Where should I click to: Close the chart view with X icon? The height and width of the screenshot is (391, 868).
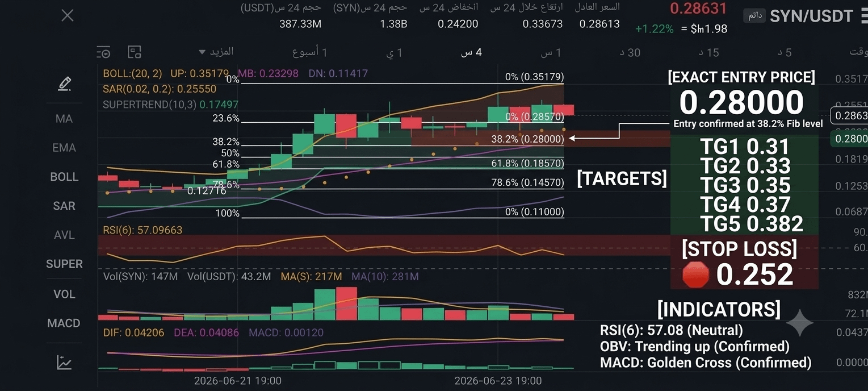tap(68, 15)
